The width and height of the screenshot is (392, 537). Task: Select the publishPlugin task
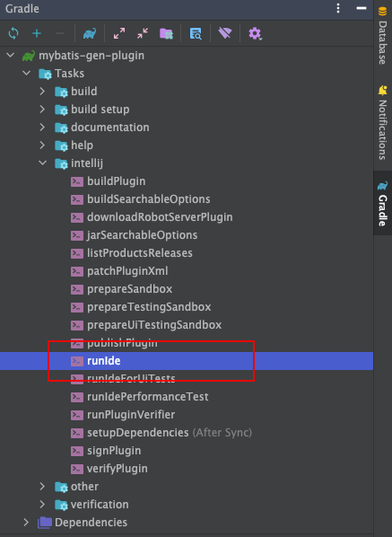123,343
